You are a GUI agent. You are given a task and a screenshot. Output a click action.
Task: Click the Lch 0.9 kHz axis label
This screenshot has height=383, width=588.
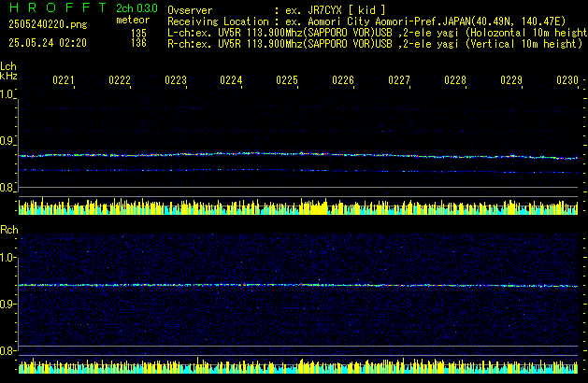[7, 141]
